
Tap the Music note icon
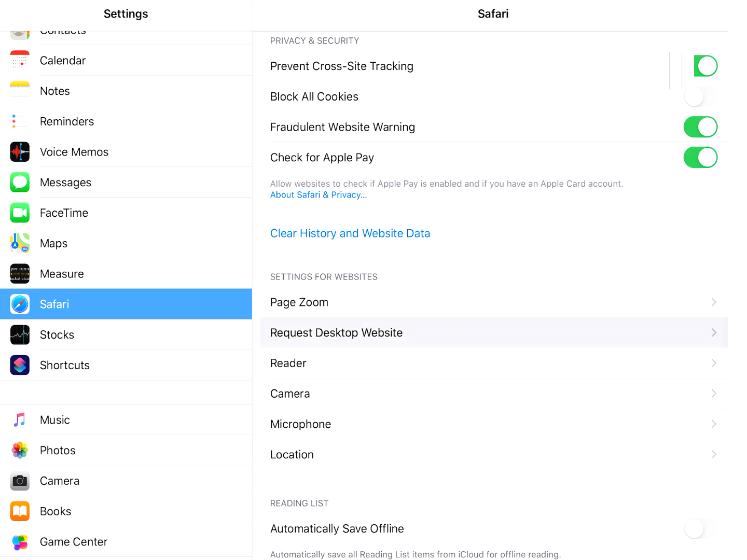click(20, 420)
